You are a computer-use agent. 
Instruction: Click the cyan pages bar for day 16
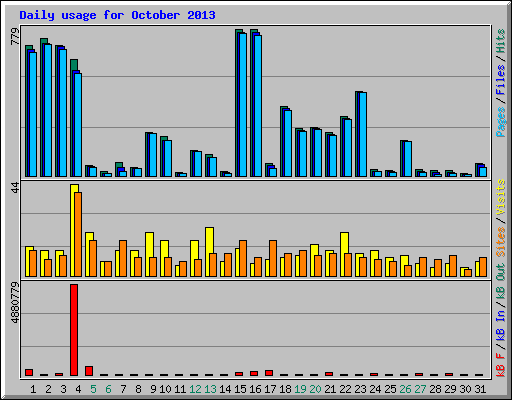(x=258, y=106)
